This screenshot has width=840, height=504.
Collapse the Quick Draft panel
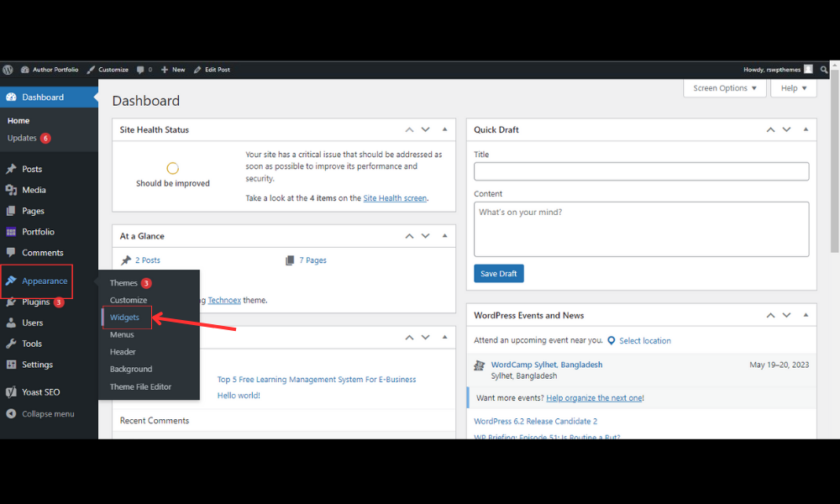click(806, 129)
